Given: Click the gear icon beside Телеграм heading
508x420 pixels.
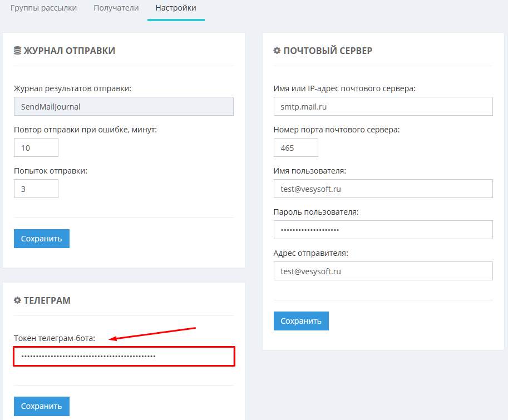Looking at the screenshot, I should [x=17, y=300].
